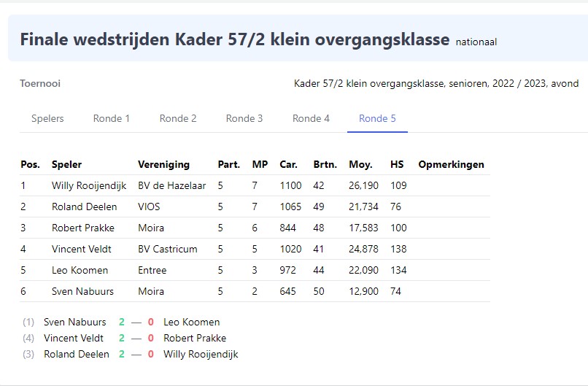Image resolution: width=588 pixels, height=386 pixels.
Task: Click Roland Deelen in match result list
Action: 77,354
